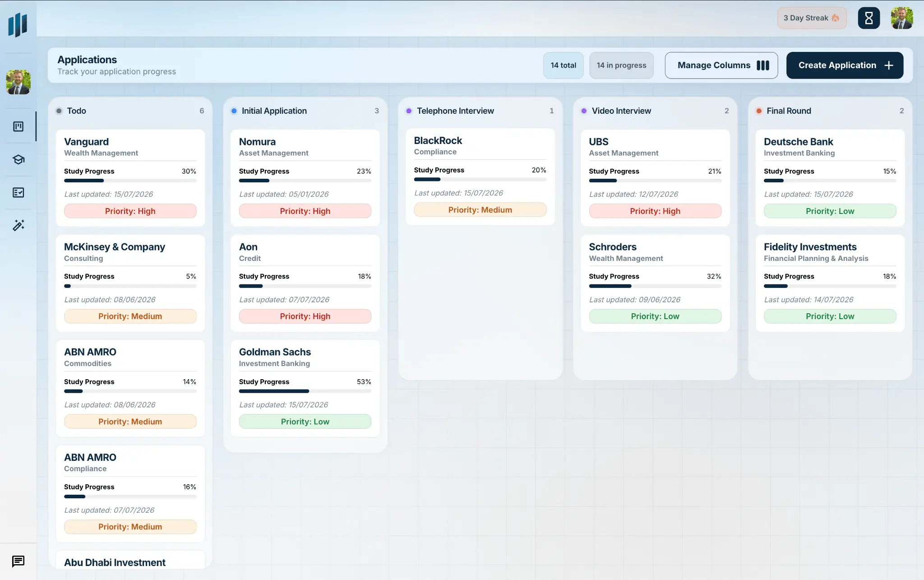Open the Vanguard application card
Image resolution: width=924 pixels, height=580 pixels.
click(130, 178)
